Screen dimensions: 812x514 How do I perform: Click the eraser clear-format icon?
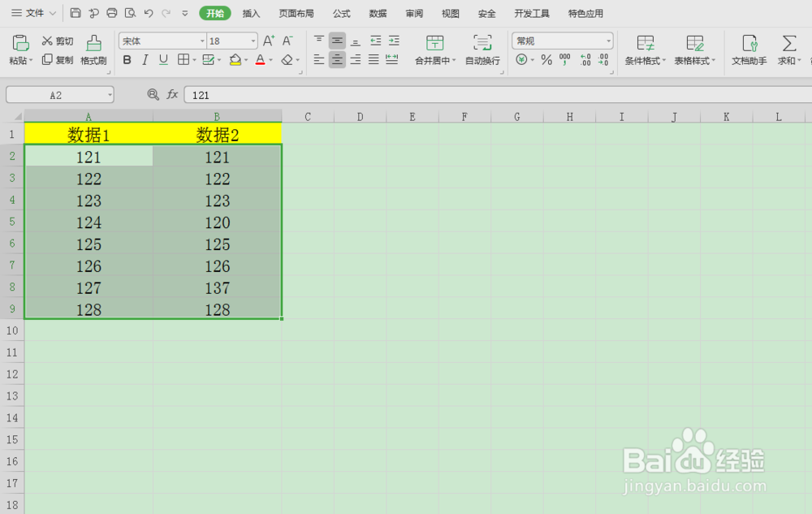(x=287, y=60)
